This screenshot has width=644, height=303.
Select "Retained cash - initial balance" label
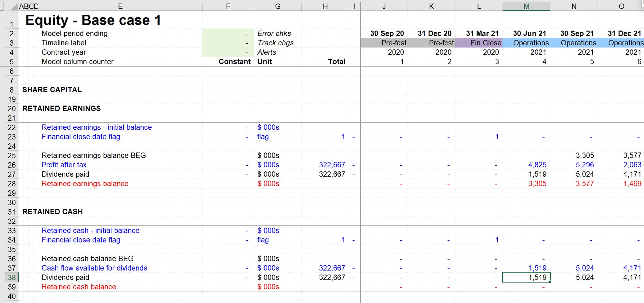point(90,231)
